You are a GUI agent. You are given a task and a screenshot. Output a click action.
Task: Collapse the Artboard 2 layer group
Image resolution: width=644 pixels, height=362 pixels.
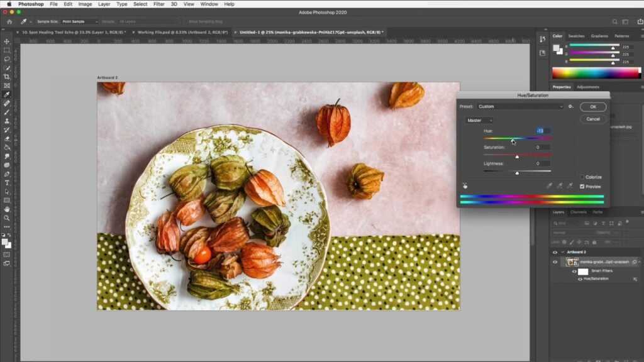pos(562,252)
